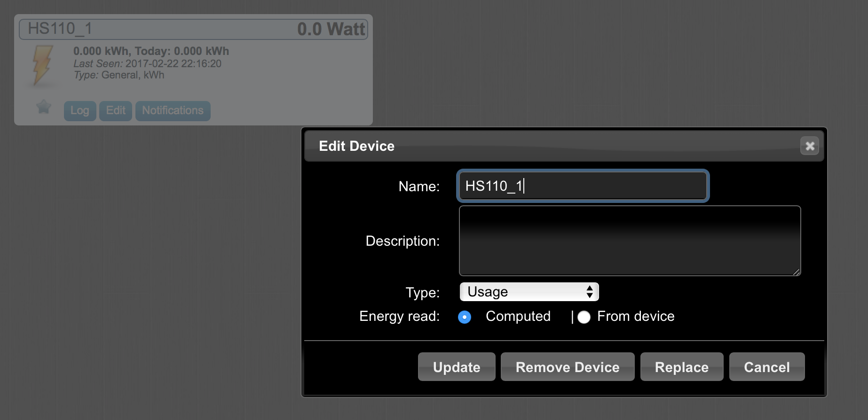Click the Update button
The width and height of the screenshot is (868, 420).
(x=457, y=367)
